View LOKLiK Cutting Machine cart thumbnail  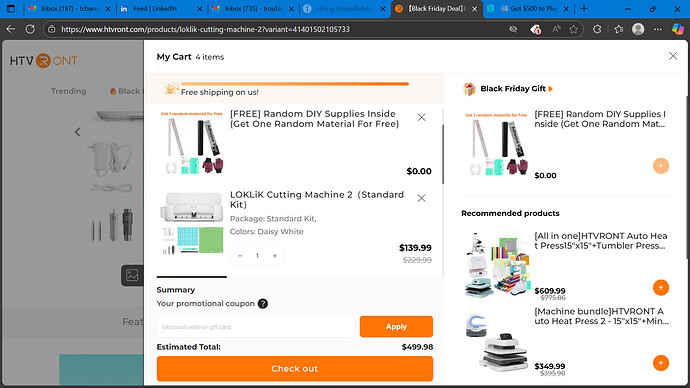point(191,223)
